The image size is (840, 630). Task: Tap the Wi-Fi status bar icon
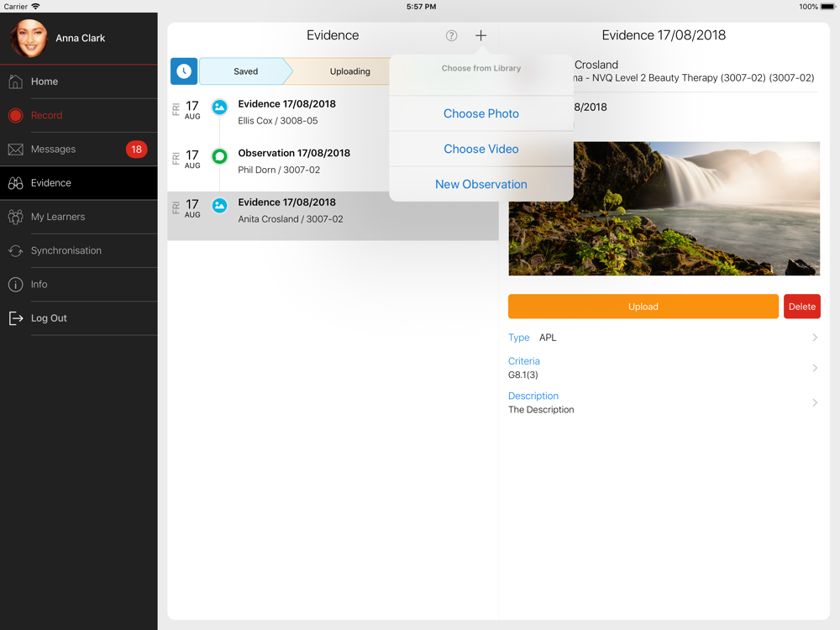36,7
